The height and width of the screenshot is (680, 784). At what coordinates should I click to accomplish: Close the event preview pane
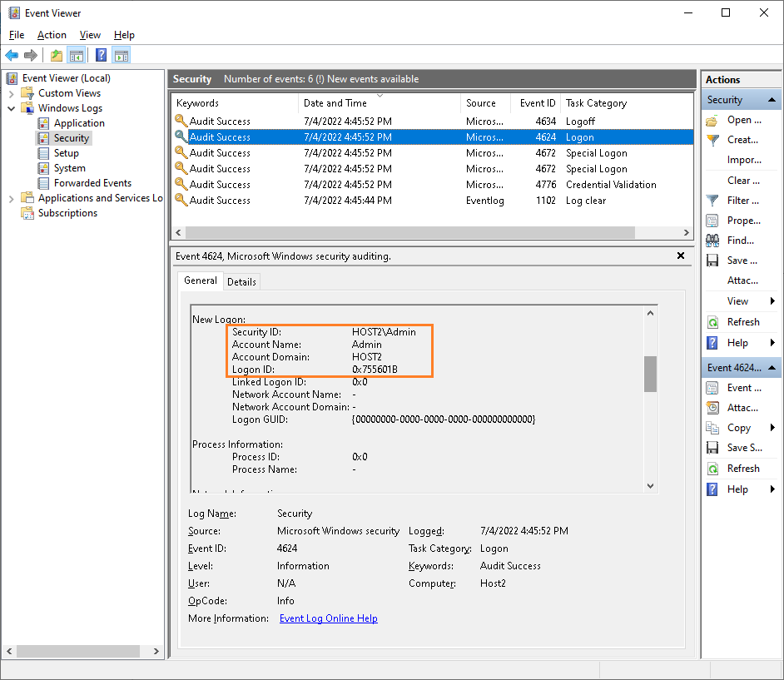(681, 256)
